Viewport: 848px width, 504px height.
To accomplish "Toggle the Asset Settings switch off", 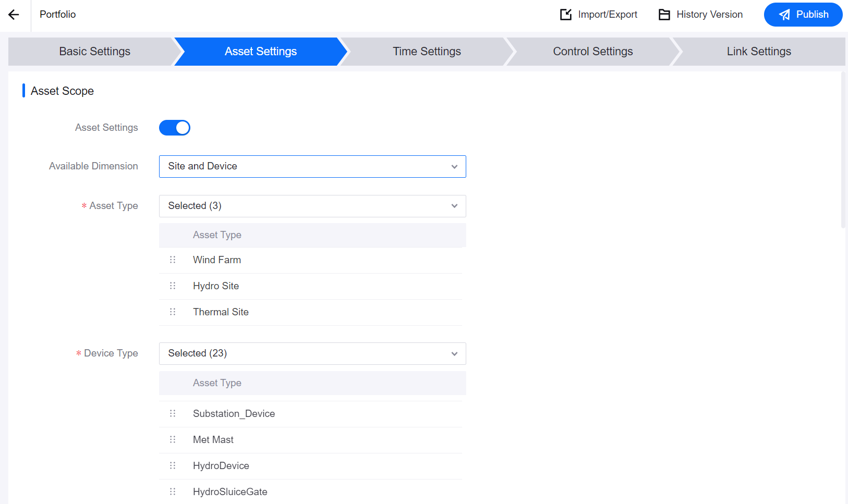I will click(175, 128).
